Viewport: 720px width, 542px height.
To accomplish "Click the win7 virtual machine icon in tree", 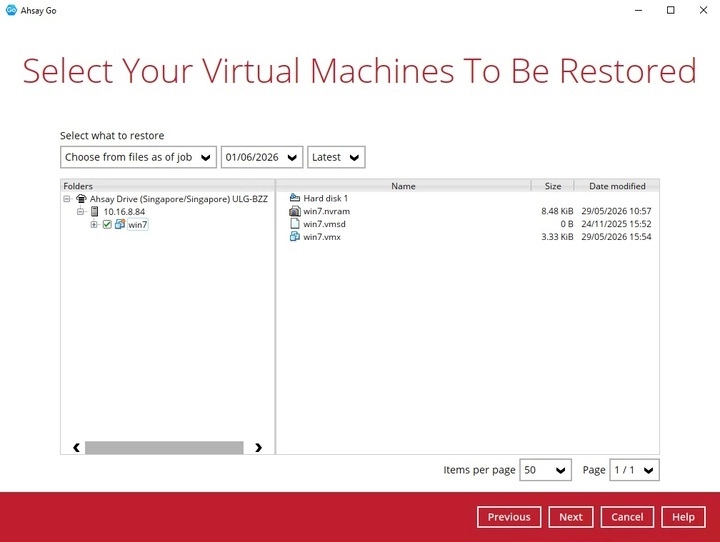I will 120,224.
